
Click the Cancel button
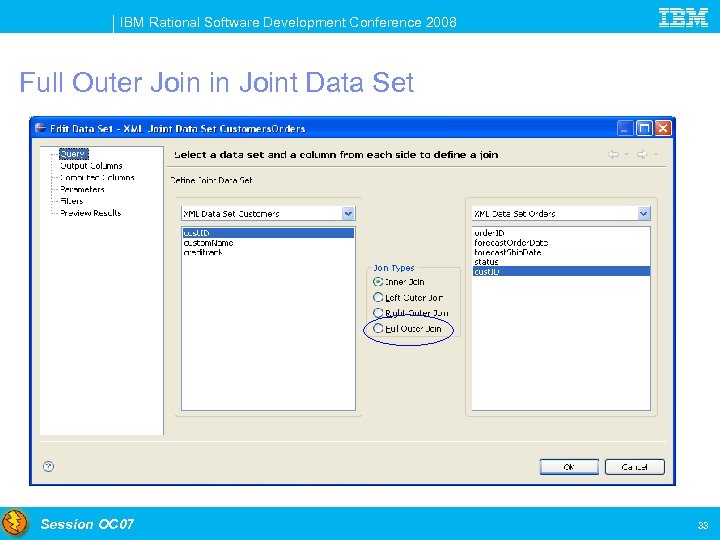[x=635, y=467]
